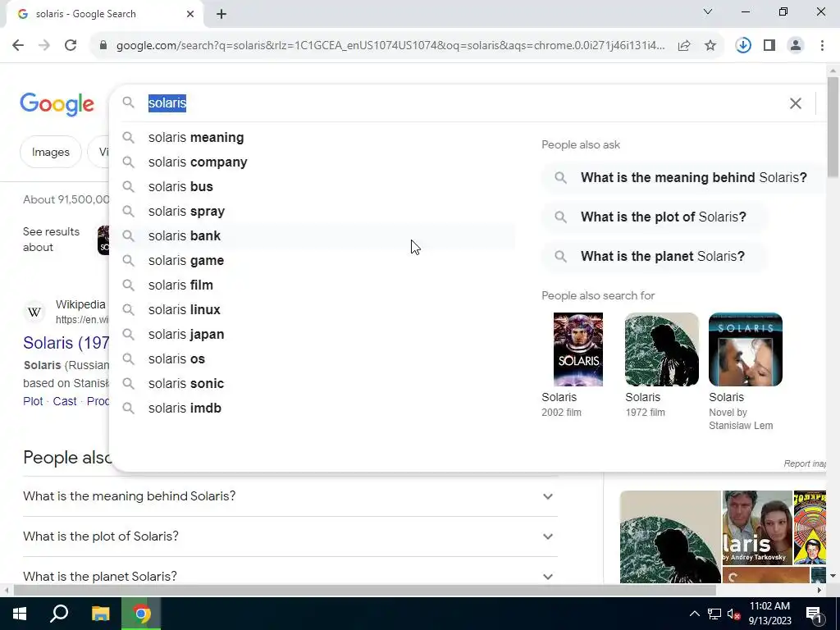Open the Solaris (197 Wikipedia result title
The width and height of the screenshot is (840, 630).
66,343
